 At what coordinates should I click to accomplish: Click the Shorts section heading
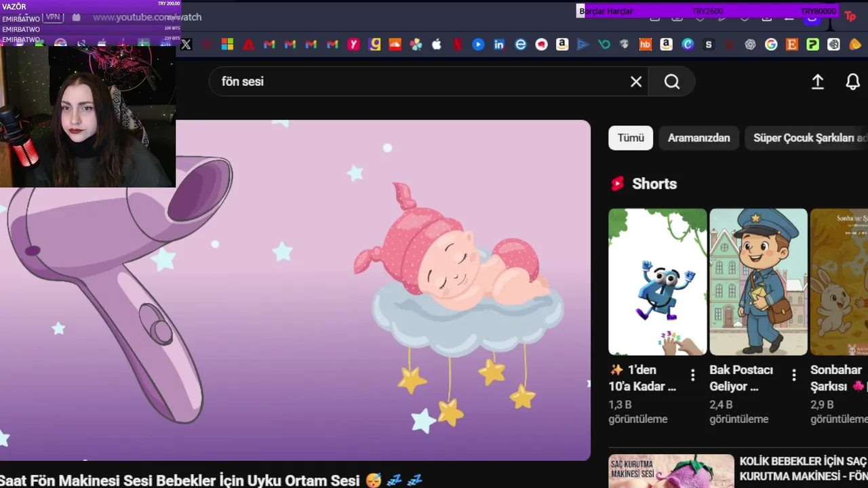pyautogui.click(x=654, y=184)
